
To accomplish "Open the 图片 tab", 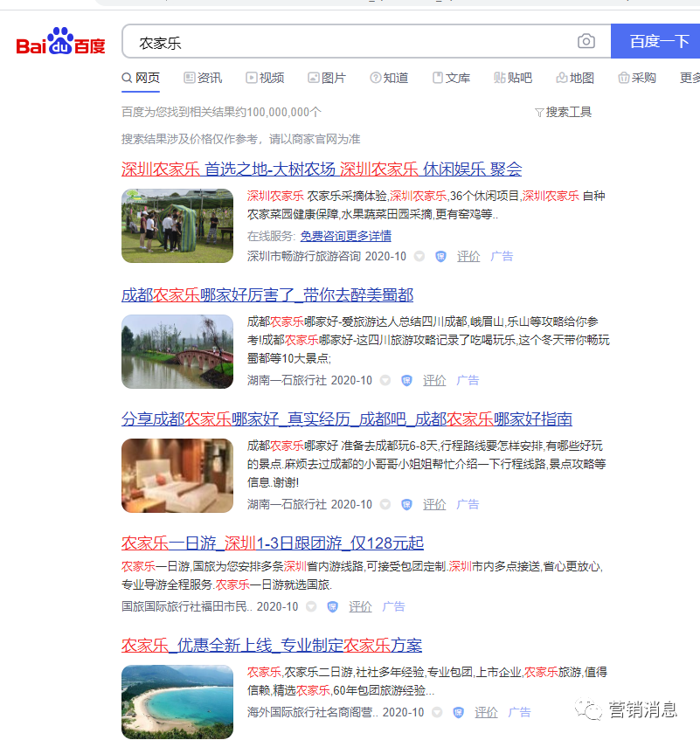I will [327, 78].
